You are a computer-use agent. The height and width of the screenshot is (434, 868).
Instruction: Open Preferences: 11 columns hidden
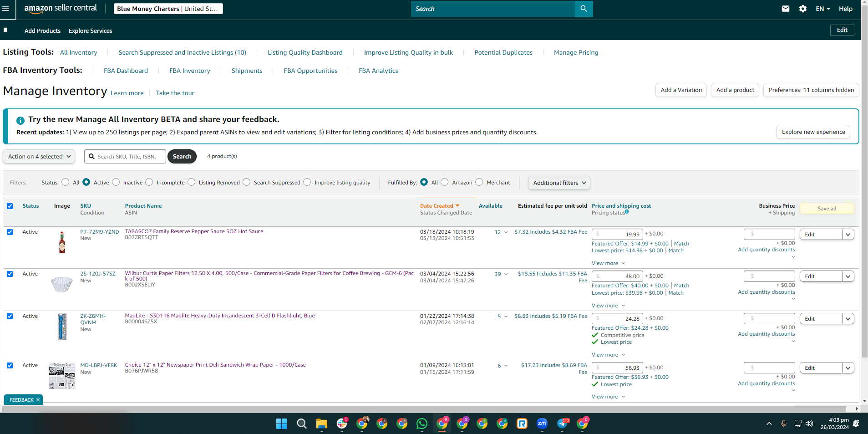pyautogui.click(x=811, y=90)
